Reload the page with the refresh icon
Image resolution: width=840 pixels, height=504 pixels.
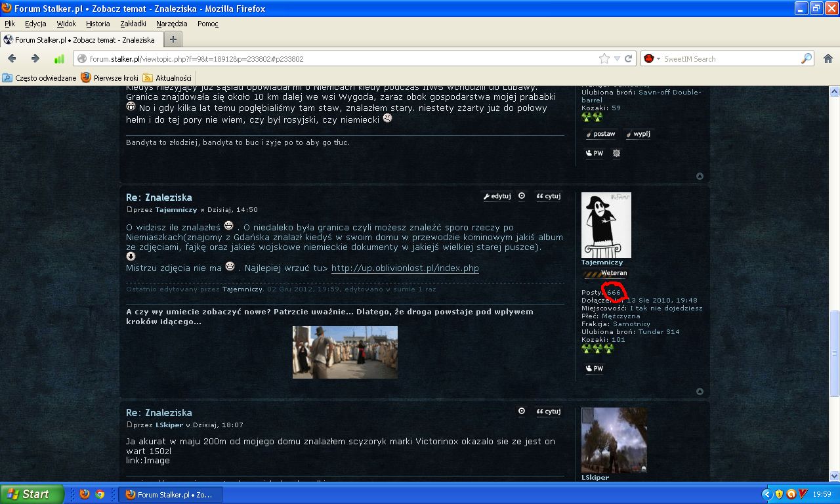628,58
